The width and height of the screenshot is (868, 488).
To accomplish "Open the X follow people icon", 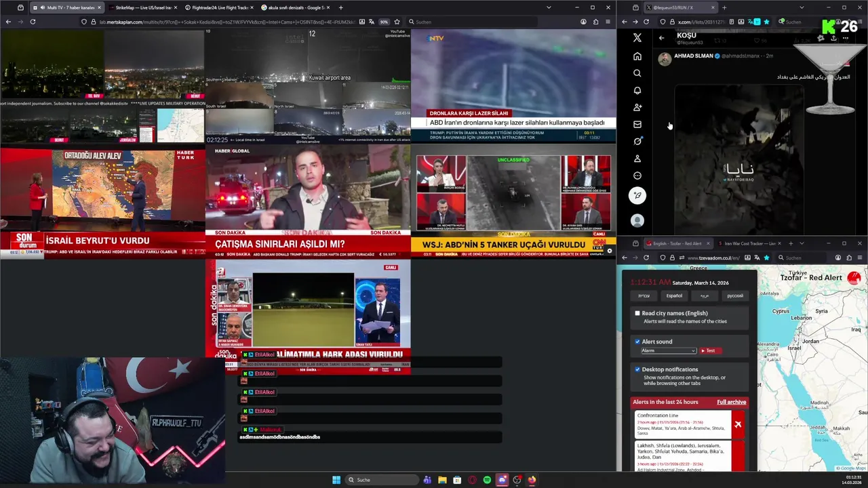I will coord(637,107).
